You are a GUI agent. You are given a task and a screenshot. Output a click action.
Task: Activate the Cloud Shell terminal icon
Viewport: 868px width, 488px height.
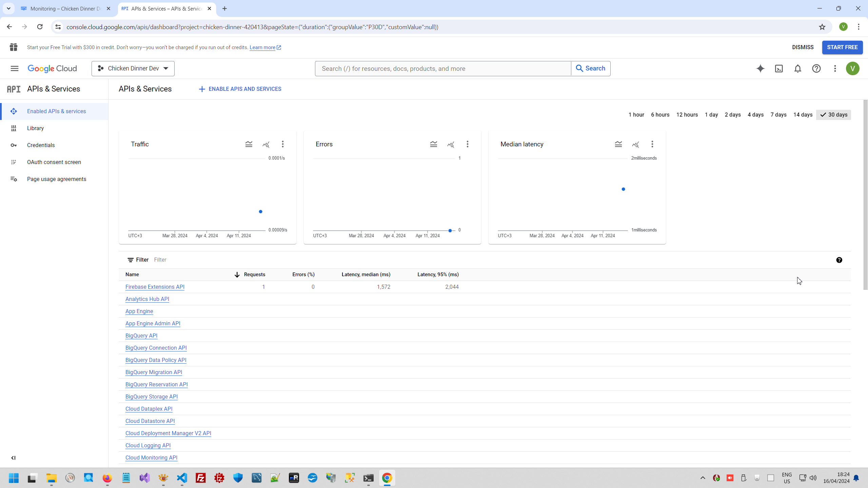pos(779,68)
